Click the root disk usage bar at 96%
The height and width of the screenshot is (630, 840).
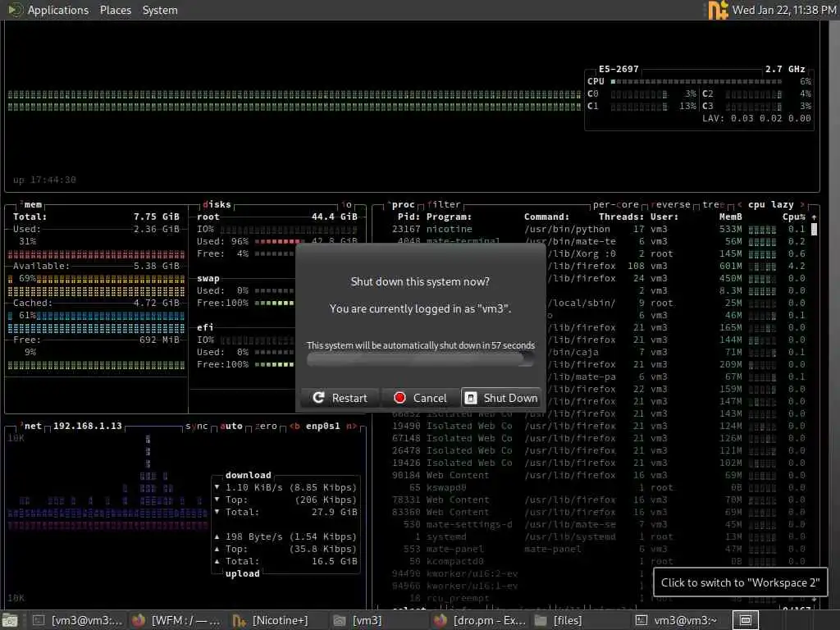coord(279,242)
